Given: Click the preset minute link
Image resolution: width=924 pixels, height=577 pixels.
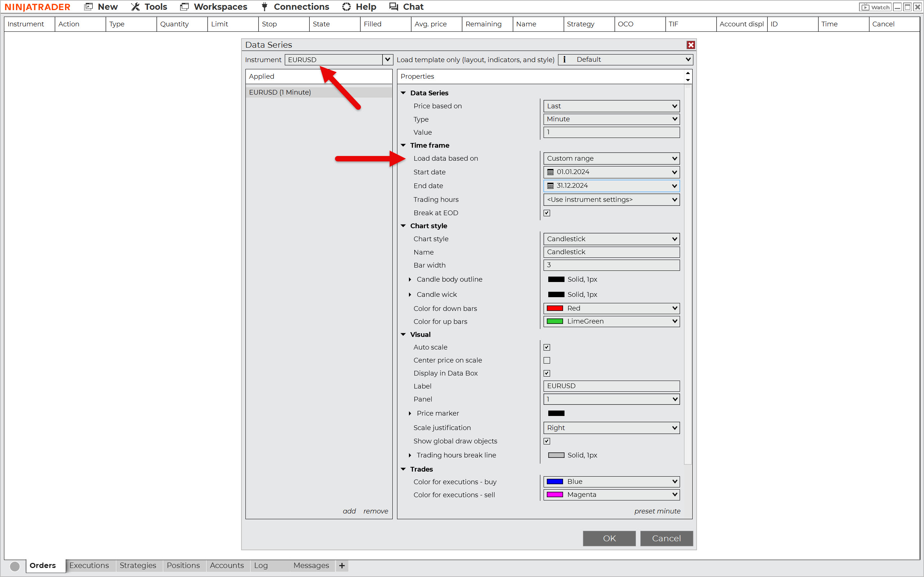Looking at the screenshot, I should (657, 511).
